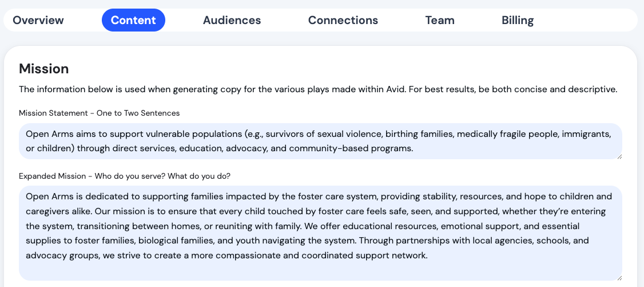The width and height of the screenshot is (644, 287).
Task: Click the description text mentioning Avid plays
Action: [x=317, y=89]
